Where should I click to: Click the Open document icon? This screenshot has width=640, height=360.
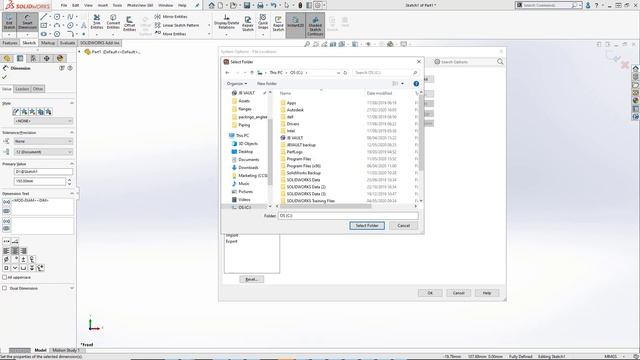pos(233,5)
